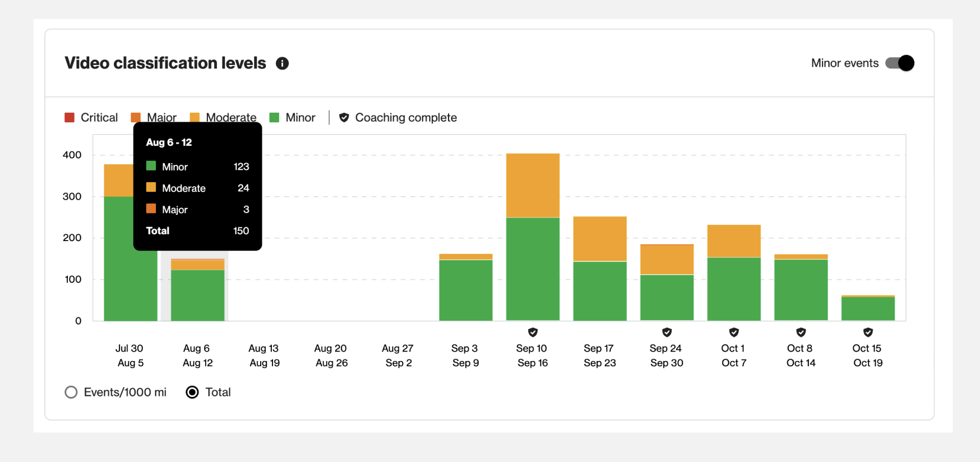
Task: Click coaching complete shield under Oct 1 bar
Action: [x=734, y=332]
